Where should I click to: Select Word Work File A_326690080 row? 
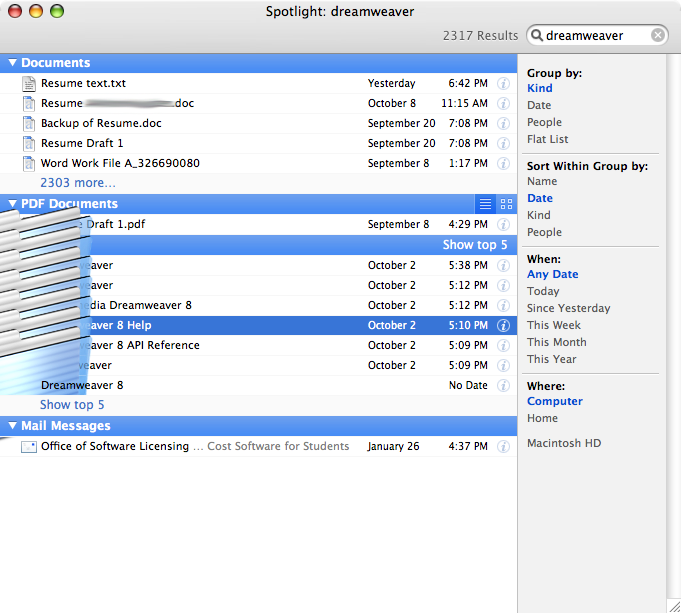(258, 163)
